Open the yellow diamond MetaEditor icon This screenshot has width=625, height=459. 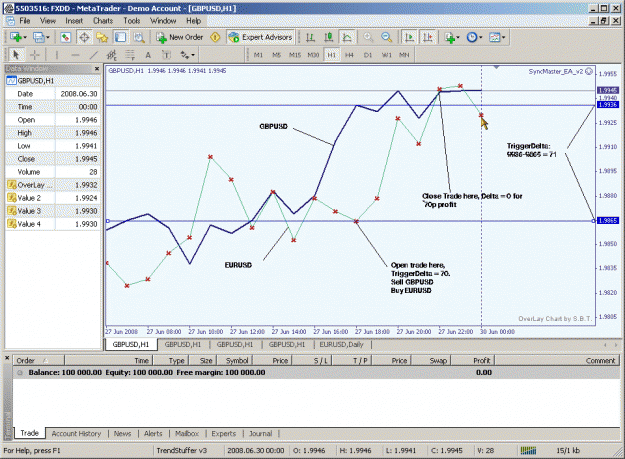(x=215, y=37)
